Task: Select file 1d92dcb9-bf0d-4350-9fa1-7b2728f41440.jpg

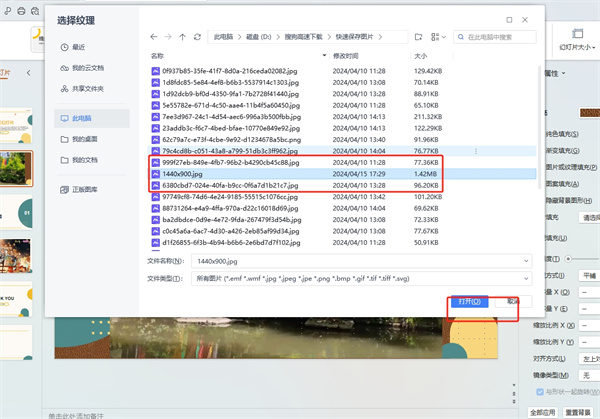Action: [231, 94]
